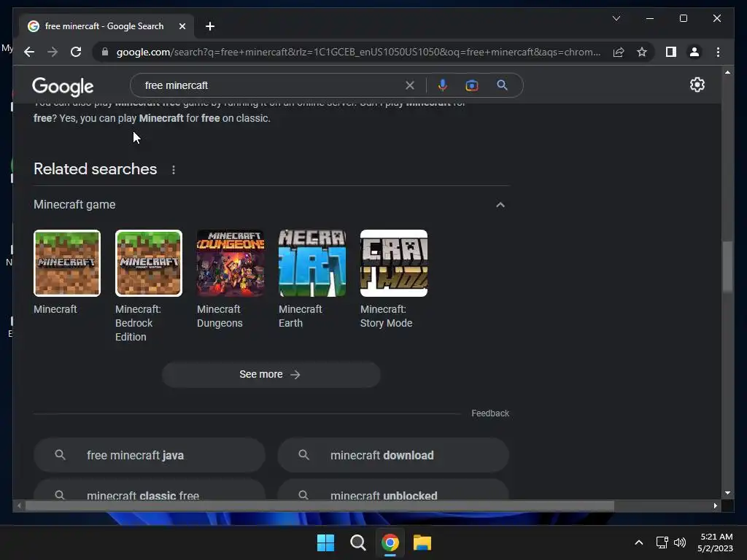Viewport: 747px width, 560px height.
Task: View site information via the lock icon
Action: (x=105, y=52)
